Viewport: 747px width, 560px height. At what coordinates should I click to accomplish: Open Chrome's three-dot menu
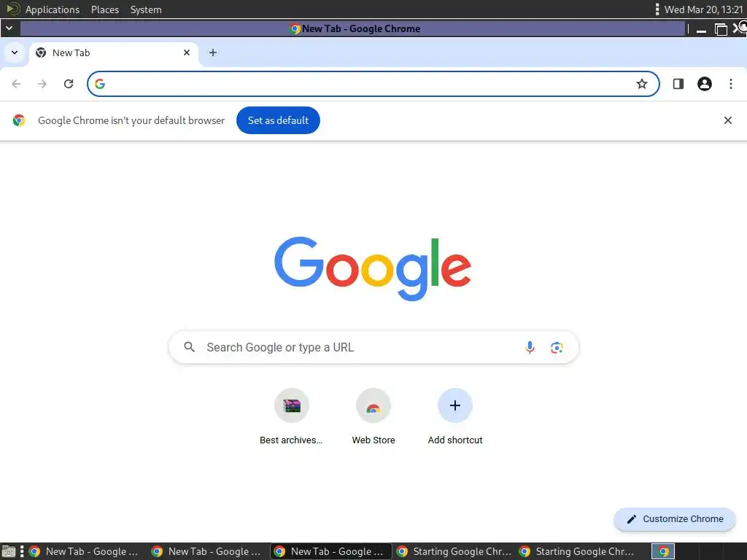[x=730, y=84]
